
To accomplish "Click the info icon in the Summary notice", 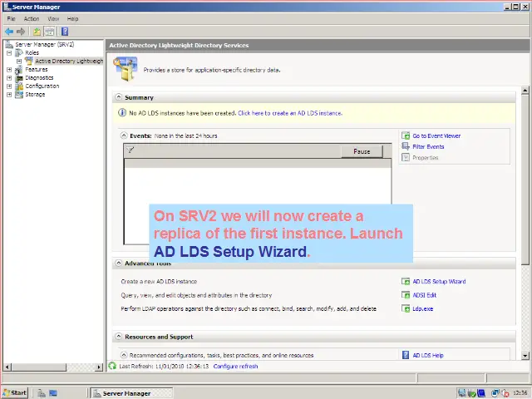I will click(x=122, y=113).
